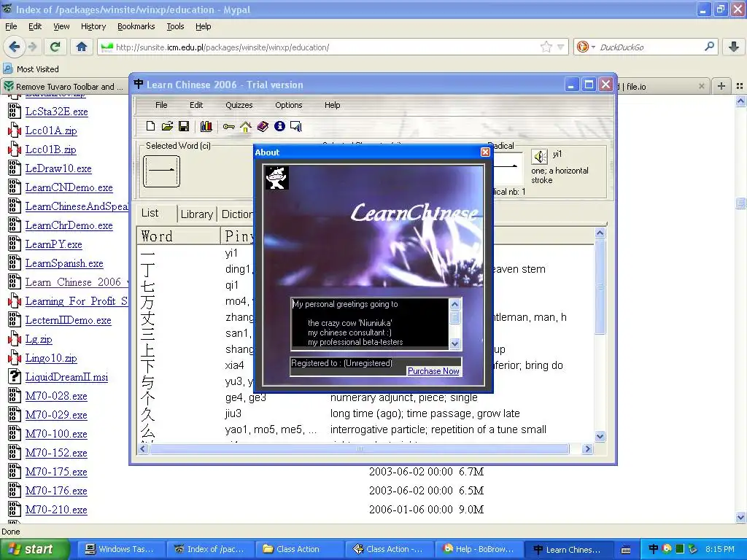Click the Save floppy disk icon
The image size is (747, 560).
[183, 126]
